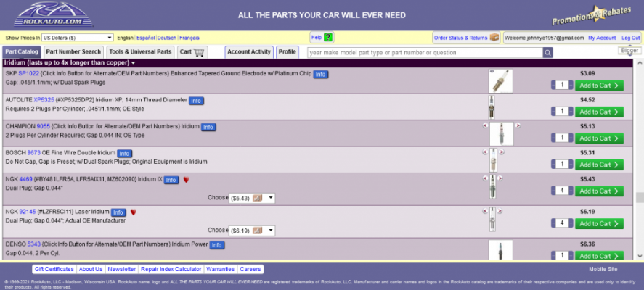Open part number link XP5325

(44, 99)
